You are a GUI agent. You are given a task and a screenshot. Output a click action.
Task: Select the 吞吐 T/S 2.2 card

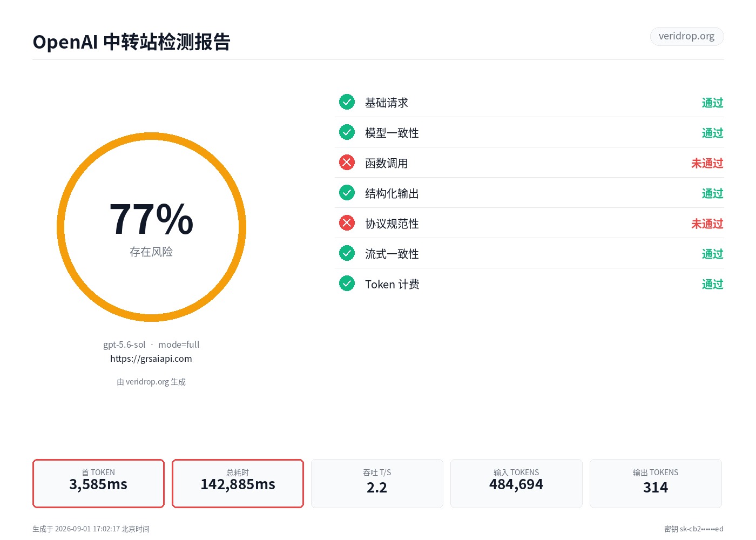coord(377,483)
